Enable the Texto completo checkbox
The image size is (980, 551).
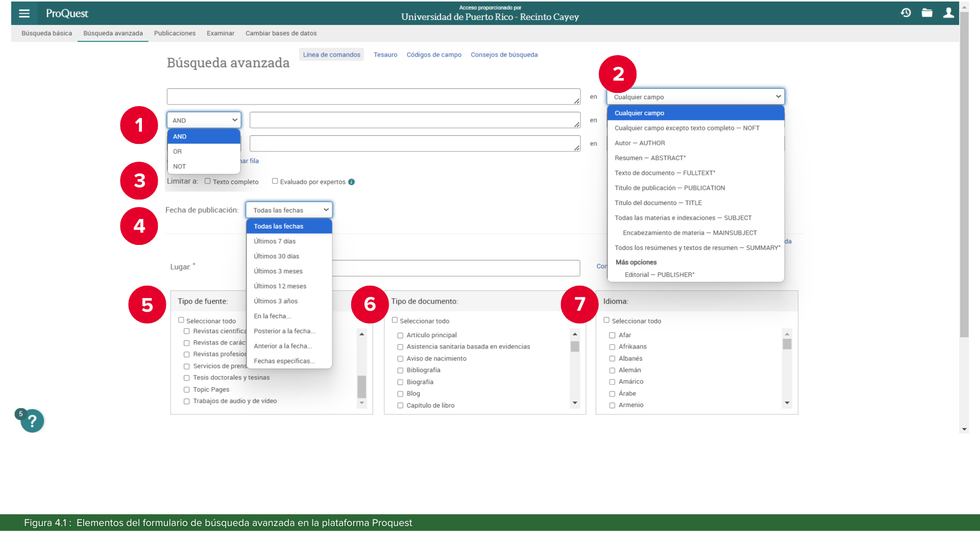click(x=208, y=181)
